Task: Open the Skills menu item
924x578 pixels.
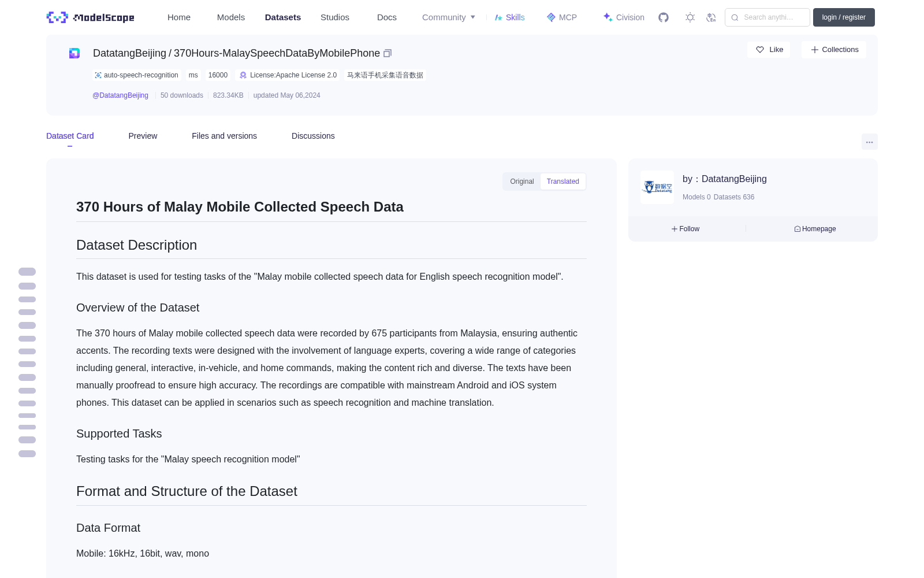Action: tap(509, 17)
